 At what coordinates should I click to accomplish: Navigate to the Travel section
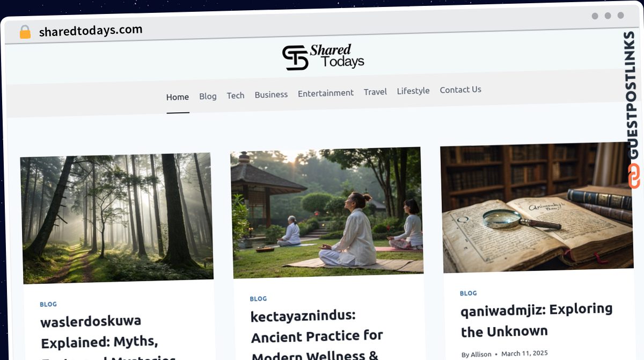375,92
